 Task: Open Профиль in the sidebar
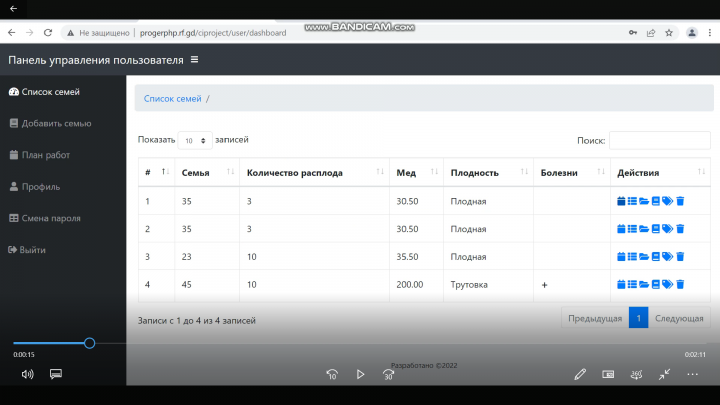34,187
